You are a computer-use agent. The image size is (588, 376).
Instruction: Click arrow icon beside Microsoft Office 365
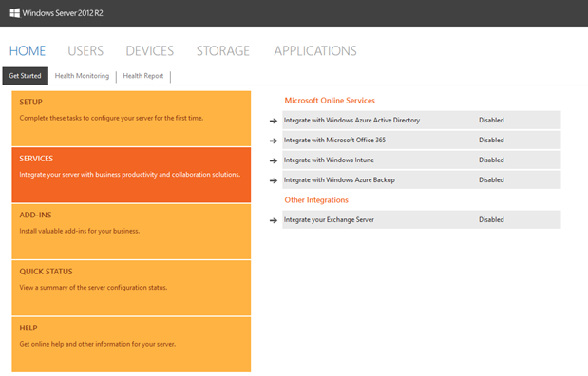click(x=274, y=141)
